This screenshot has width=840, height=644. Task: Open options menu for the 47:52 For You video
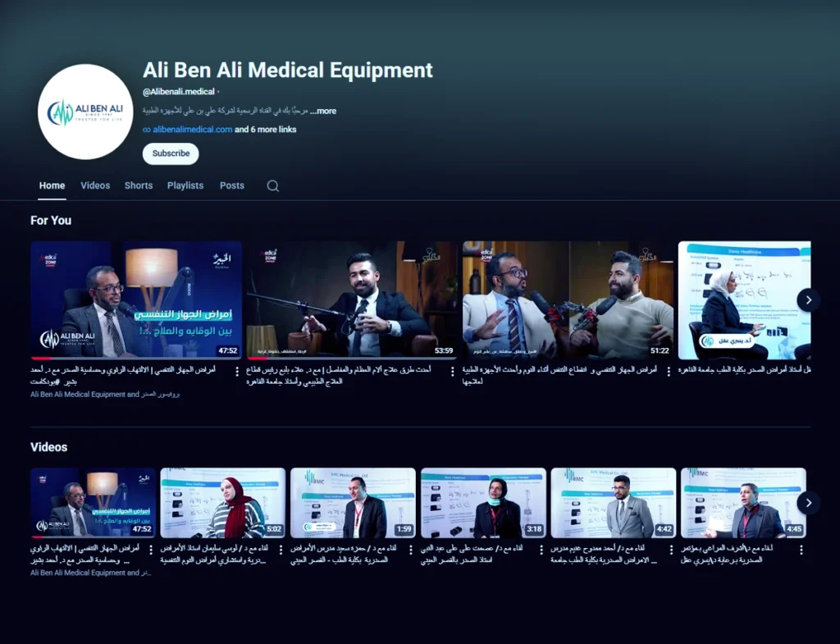point(237,372)
